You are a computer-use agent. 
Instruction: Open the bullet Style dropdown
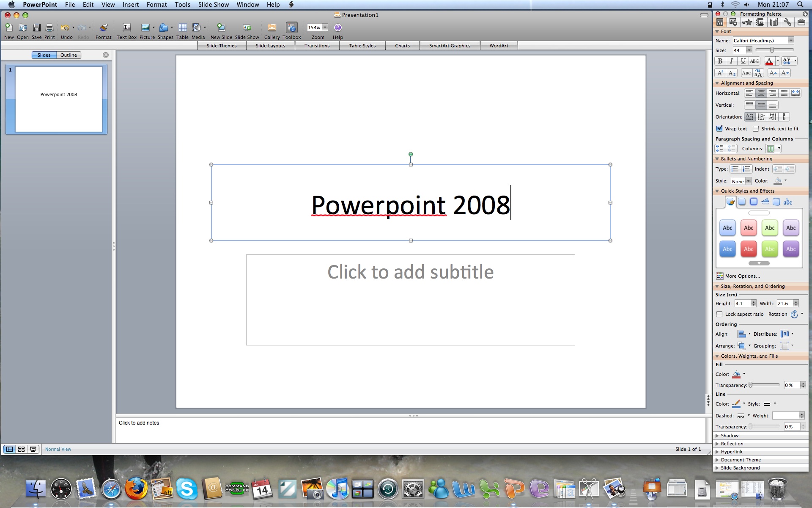[x=748, y=181]
